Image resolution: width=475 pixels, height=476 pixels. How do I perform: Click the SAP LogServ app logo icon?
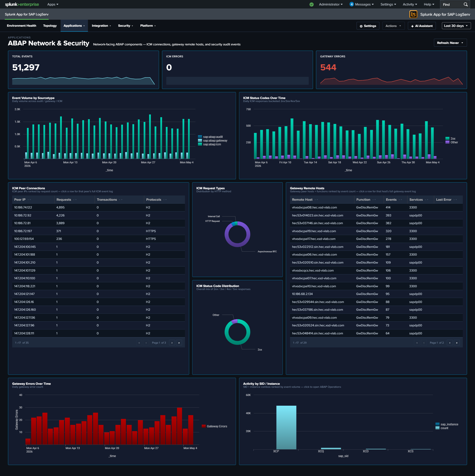pos(413,14)
